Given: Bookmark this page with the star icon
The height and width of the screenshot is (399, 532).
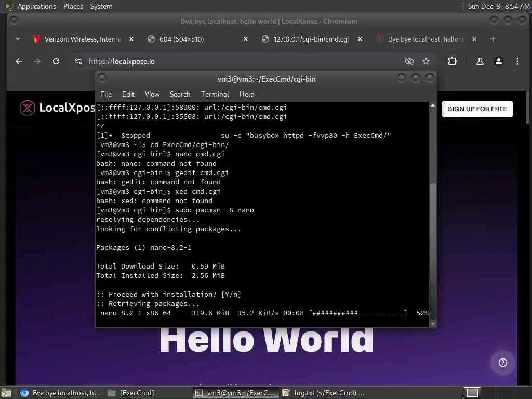Looking at the screenshot, I should coord(426,61).
